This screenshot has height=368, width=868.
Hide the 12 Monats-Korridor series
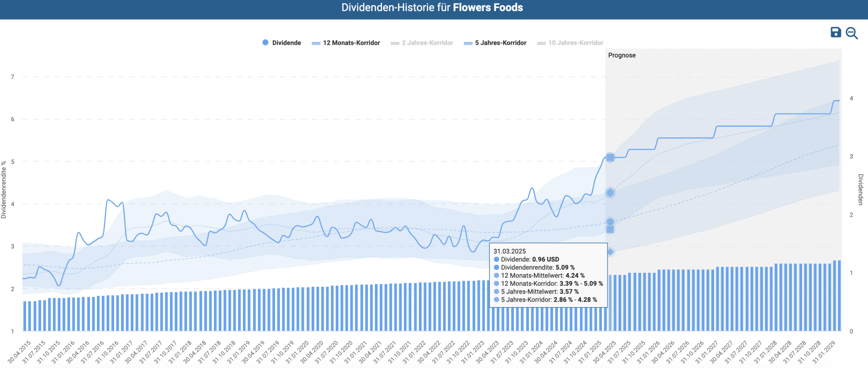point(351,43)
